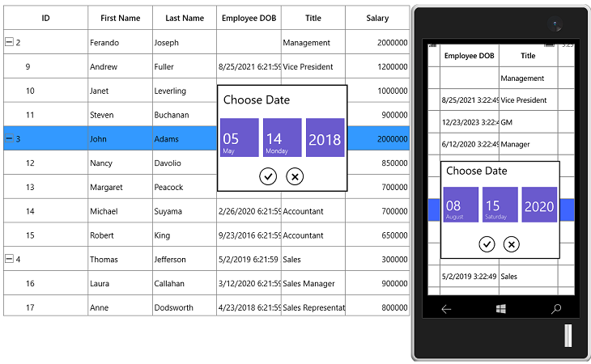This screenshot has height=364, width=591.
Task: Select 'Leverling' last name cell
Action: 185,91
